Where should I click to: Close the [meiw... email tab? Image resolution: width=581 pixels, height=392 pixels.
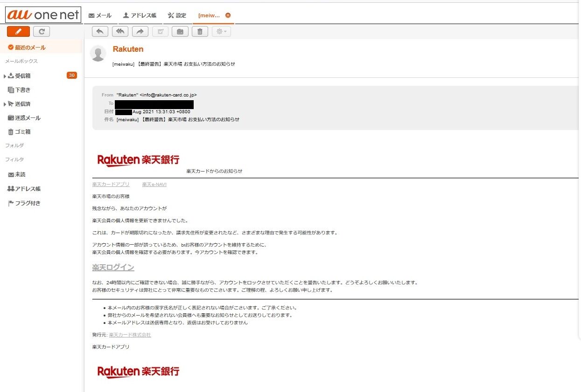coord(228,15)
